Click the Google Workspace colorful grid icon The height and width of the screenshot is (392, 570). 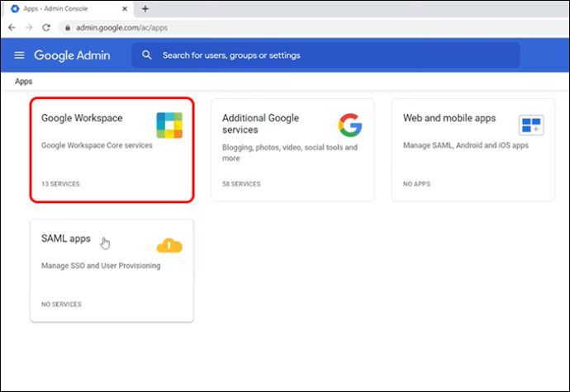[x=169, y=125]
